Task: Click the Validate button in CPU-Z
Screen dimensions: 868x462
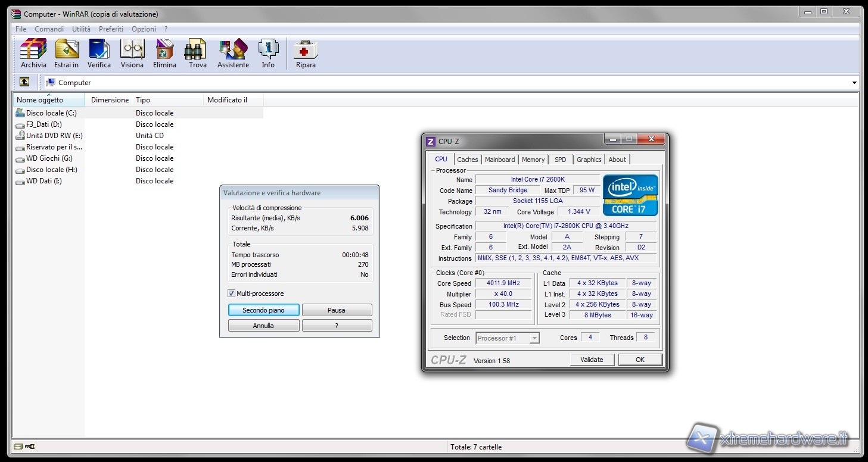Action: coord(592,360)
